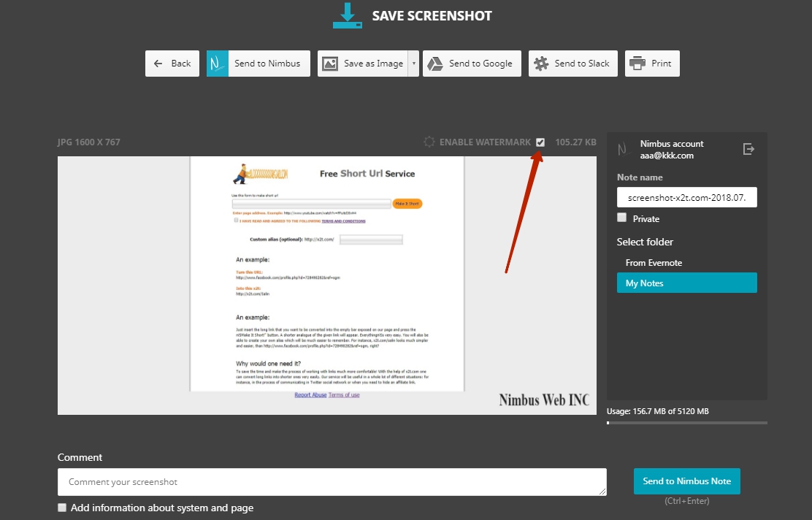Click the Usage 156.7 MB of 5120 MB text
Screen dimensions: 812x520
pyautogui.click(x=658, y=411)
